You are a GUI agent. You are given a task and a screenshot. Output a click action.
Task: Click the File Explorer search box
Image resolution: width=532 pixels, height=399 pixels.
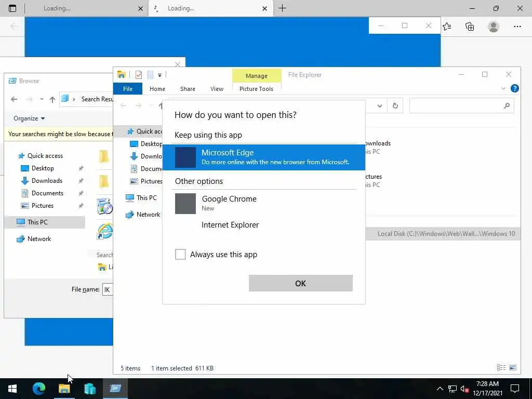(x=461, y=105)
